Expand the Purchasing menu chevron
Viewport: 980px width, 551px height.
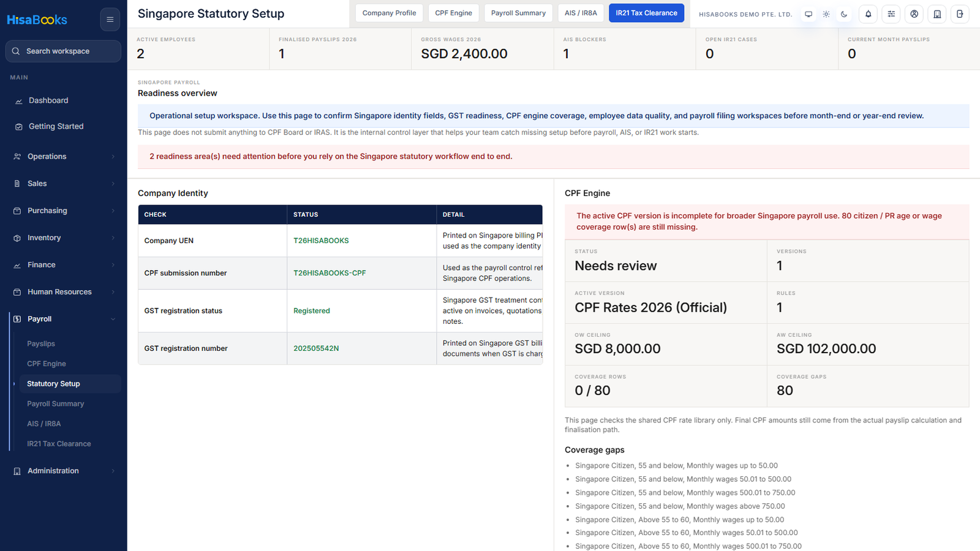pyautogui.click(x=113, y=211)
